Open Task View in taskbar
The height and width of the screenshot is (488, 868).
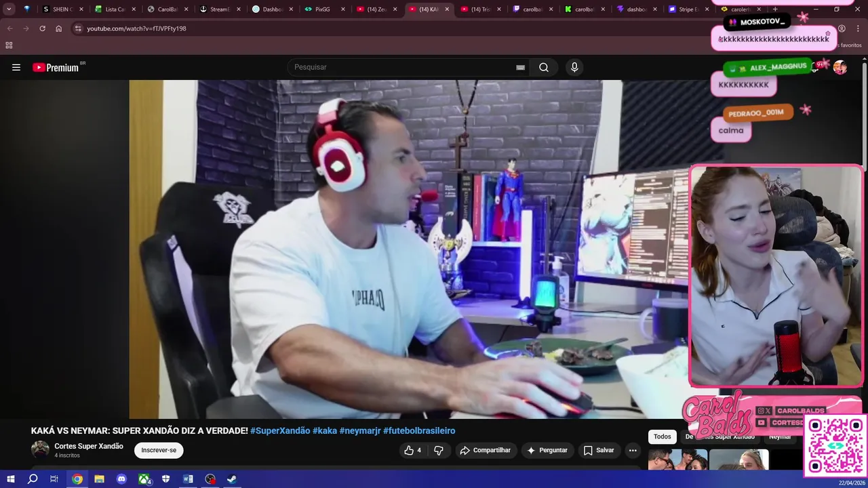coord(54,479)
